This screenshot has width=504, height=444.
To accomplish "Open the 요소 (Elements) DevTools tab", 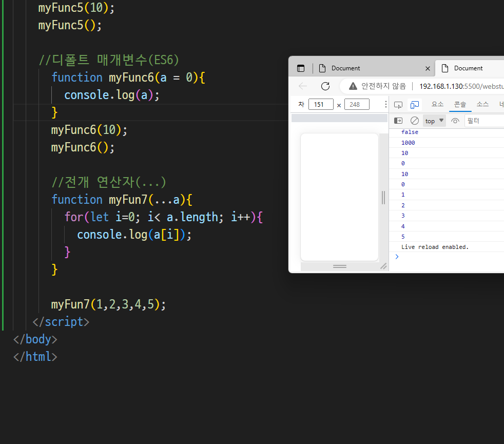I will tap(437, 104).
